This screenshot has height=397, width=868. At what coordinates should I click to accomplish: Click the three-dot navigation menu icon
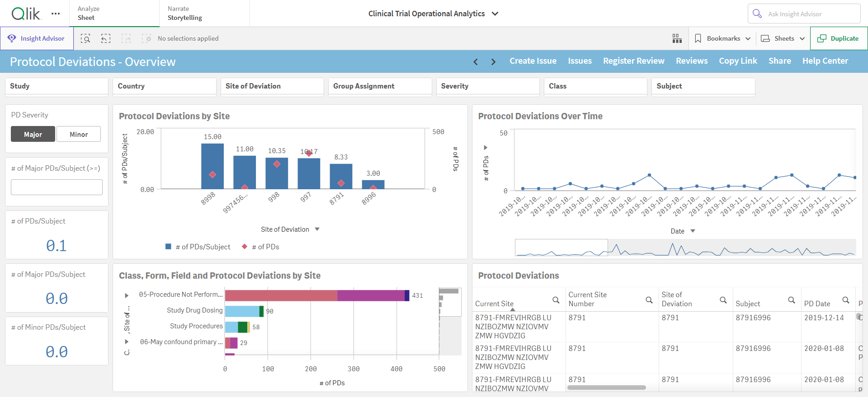(x=56, y=14)
